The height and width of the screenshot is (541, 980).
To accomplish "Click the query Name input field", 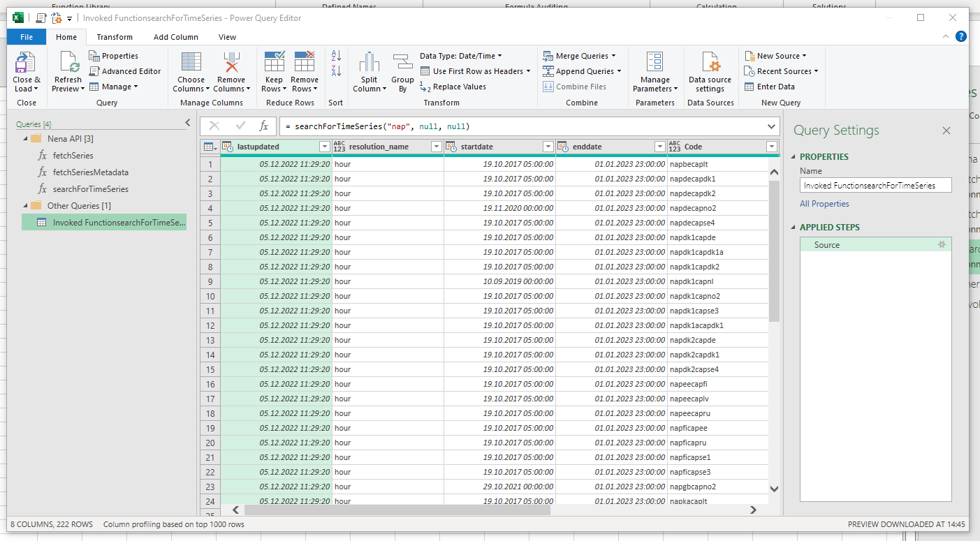I will pyautogui.click(x=876, y=186).
